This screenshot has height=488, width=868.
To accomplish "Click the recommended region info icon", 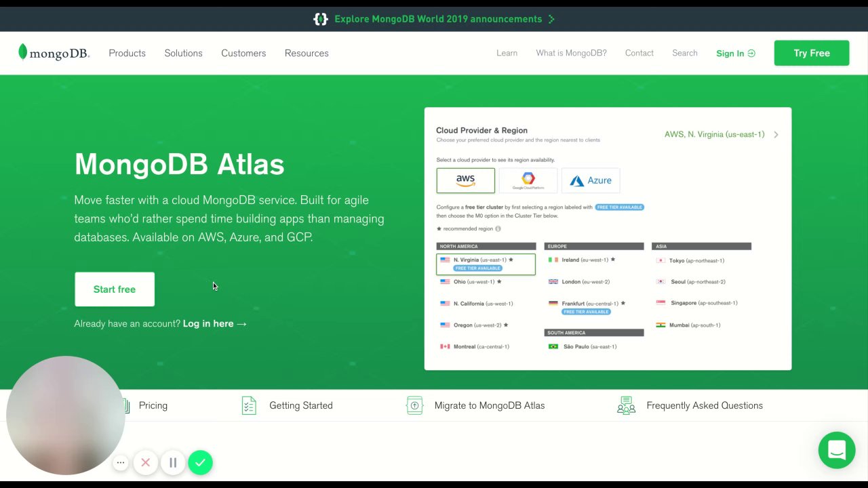I will coord(498,229).
